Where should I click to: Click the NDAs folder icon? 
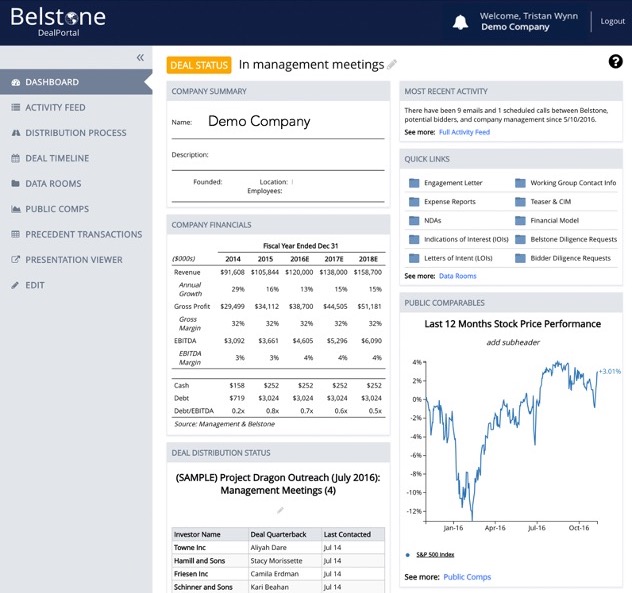[x=414, y=221]
